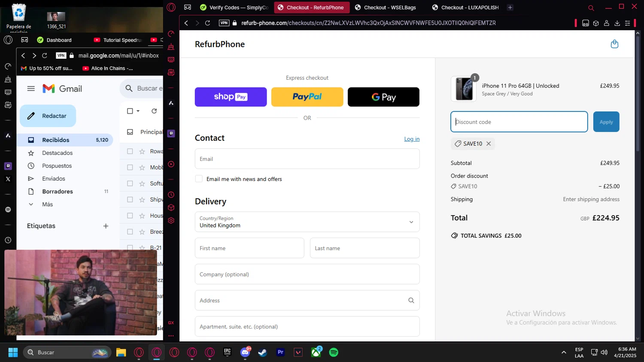The width and height of the screenshot is (644, 362).
Task: Select the Hous email row checkbox
Action: point(130,216)
